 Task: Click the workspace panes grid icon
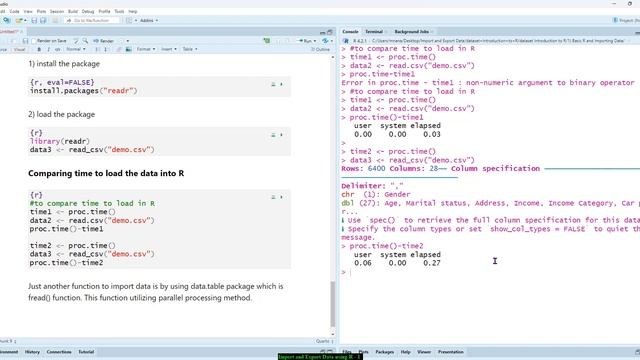click(x=129, y=20)
